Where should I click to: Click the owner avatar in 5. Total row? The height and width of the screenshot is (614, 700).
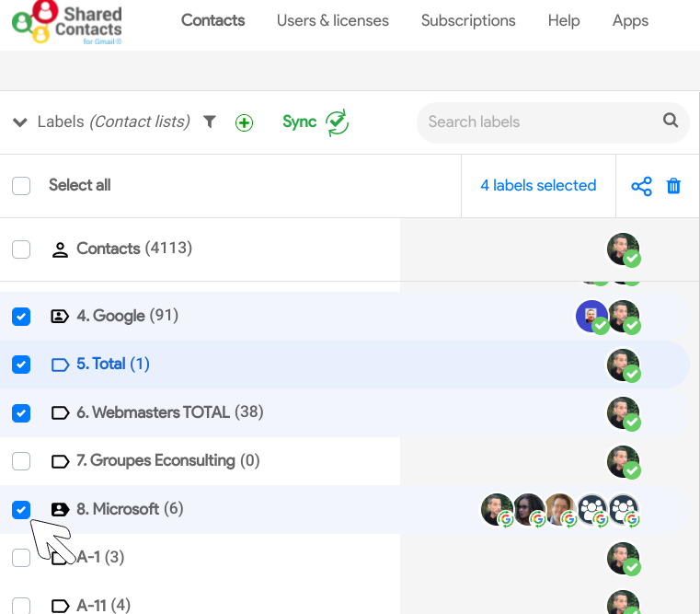click(624, 365)
